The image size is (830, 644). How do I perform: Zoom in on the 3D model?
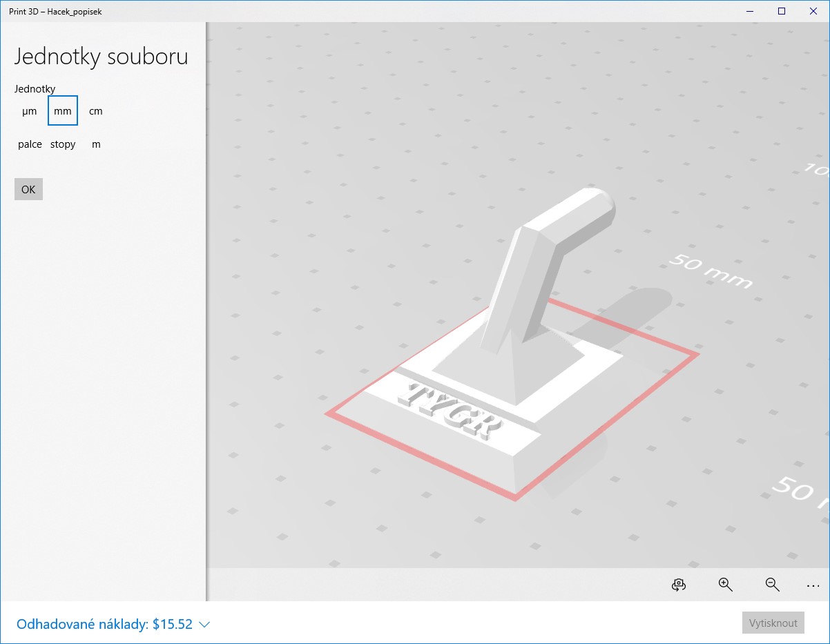pos(725,585)
